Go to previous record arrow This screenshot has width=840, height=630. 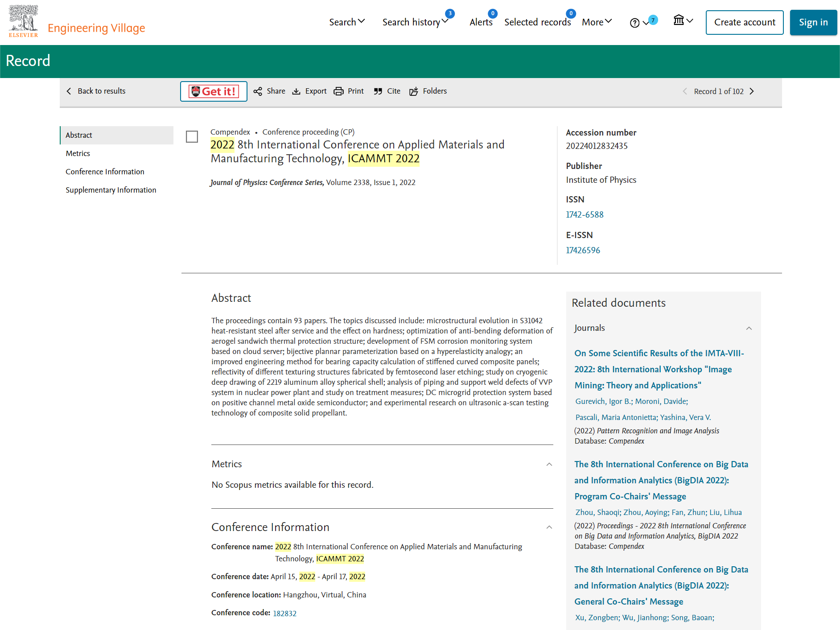coord(685,91)
